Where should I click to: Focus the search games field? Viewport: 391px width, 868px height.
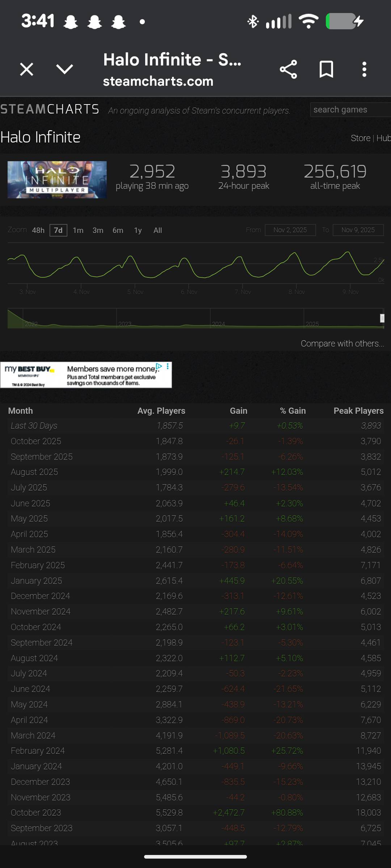(x=350, y=110)
